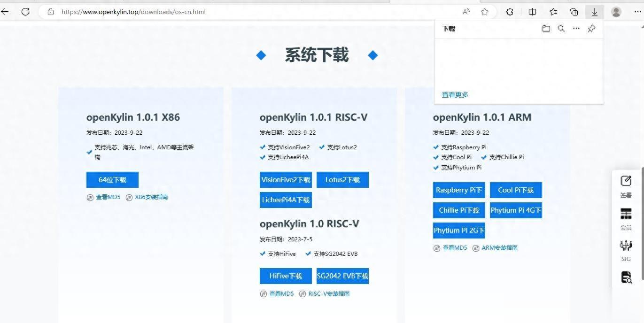Viewport: 644px width, 323px height.
Task: Search downloads using the magnifier icon
Action: click(x=561, y=29)
